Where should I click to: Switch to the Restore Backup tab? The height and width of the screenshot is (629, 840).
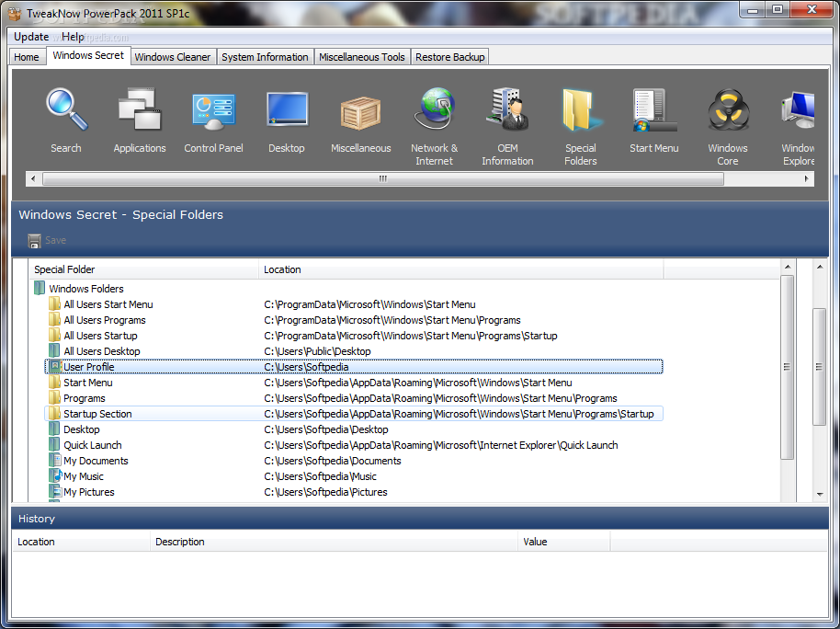(450, 57)
